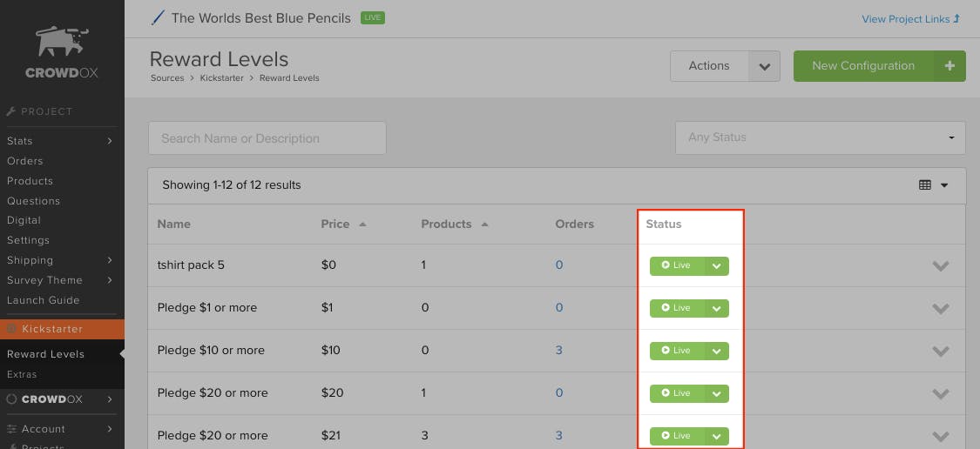The height and width of the screenshot is (449, 980).
Task: Click the Live status button for Pledge $1 or more
Action: point(678,309)
